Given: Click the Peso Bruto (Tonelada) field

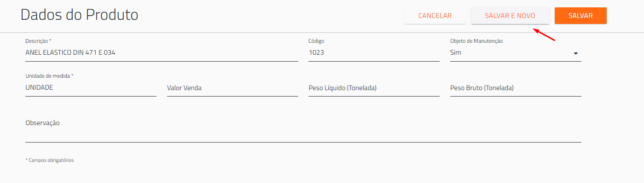Looking at the screenshot, I should 516,88.
